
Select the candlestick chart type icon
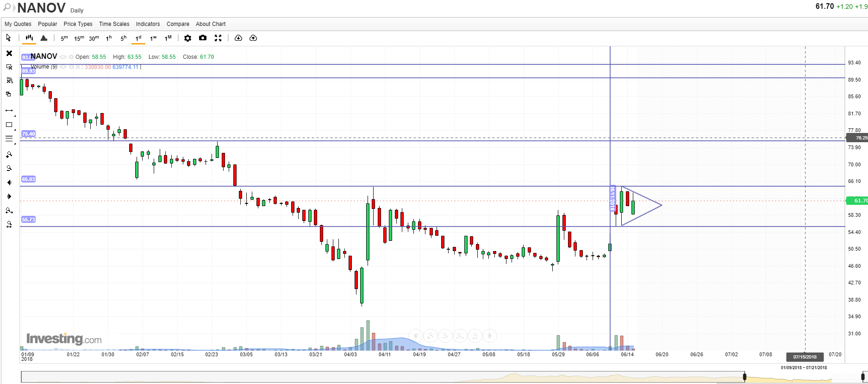[x=29, y=38]
